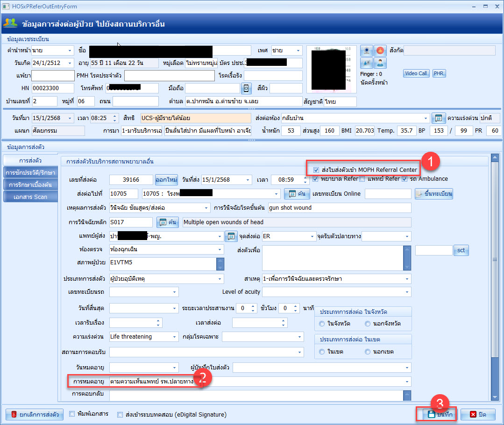Open the ความเร่งด่วน Life threatening dropdown
Image resolution: width=504 pixels, height=425 pixels.
coord(174,337)
